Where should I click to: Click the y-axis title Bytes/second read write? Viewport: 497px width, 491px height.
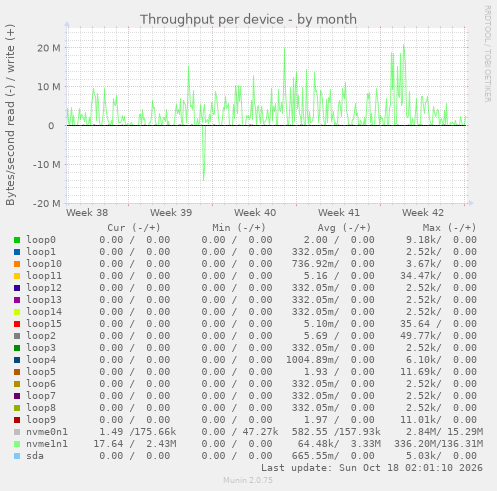coord(10,115)
